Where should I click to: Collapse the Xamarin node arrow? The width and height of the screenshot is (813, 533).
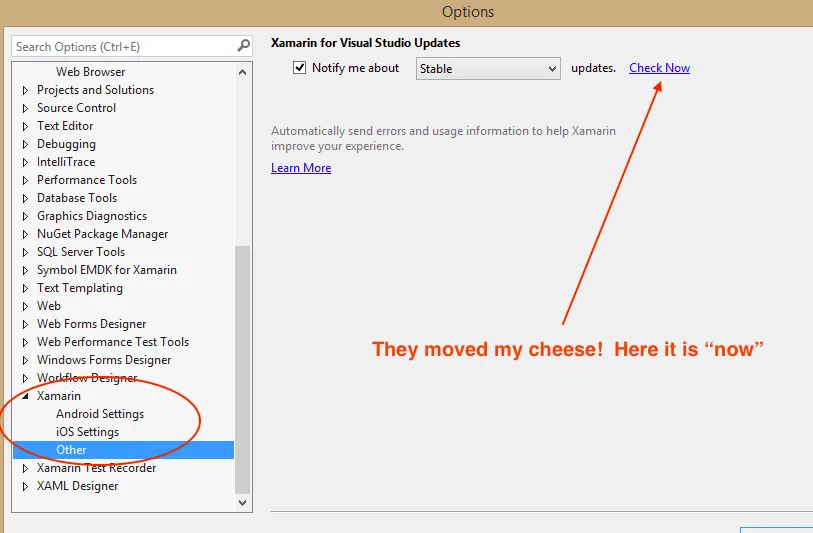(x=25, y=396)
